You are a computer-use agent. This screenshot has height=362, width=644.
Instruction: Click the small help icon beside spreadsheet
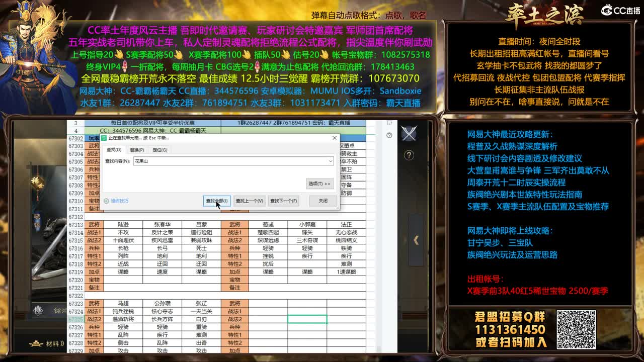click(x=389, y=135)
